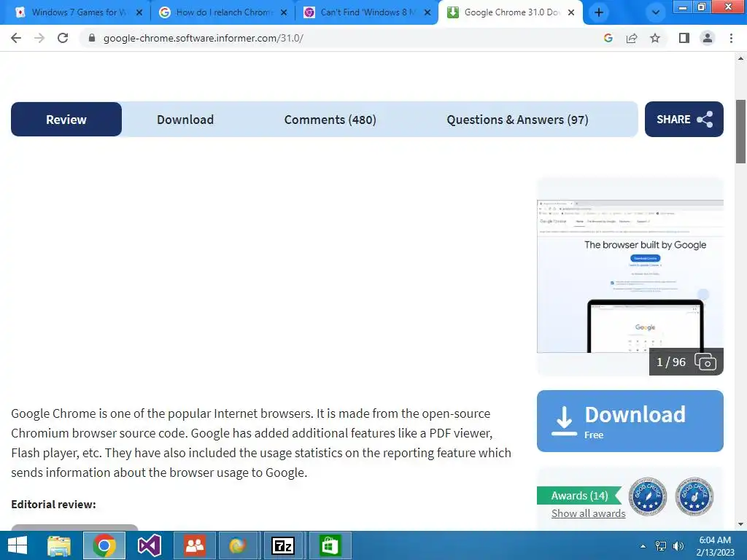The width and height of the screenshot is (747, 560).
Task: Open the Download tab on page
Action: (185, 119)
